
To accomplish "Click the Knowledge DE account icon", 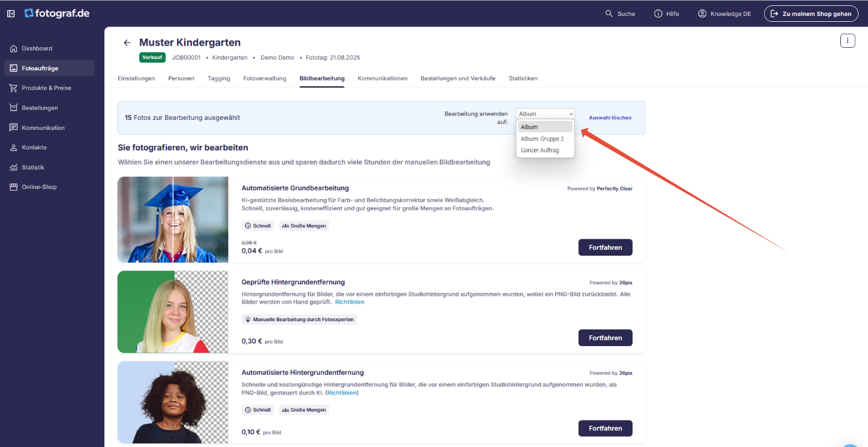I will point(702,14).
